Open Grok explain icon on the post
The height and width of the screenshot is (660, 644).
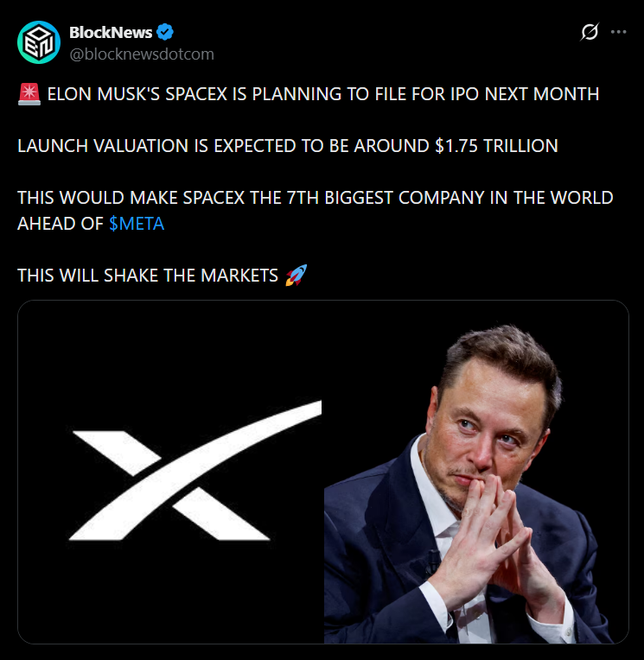(x=589, y=32)
